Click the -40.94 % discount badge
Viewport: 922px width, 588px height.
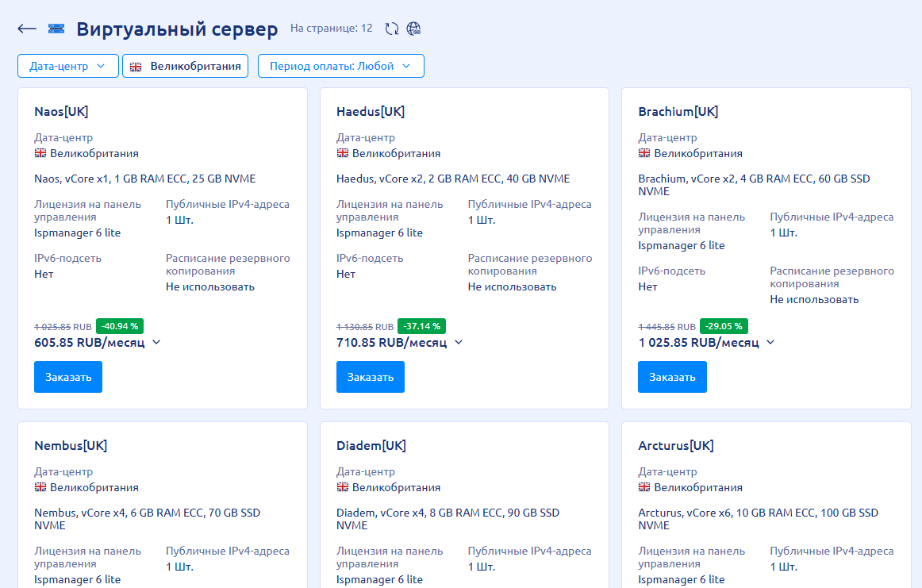click(x=120, y=326)
